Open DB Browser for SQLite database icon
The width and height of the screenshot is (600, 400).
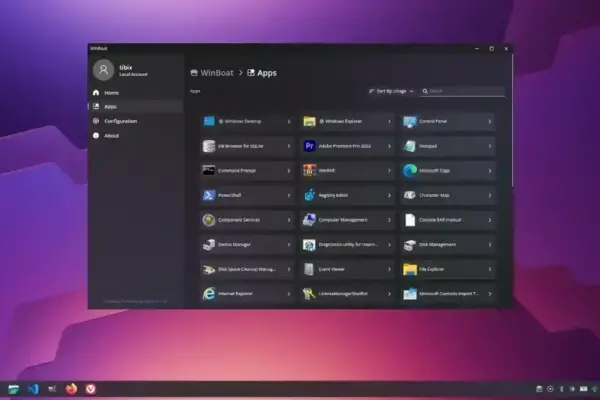(209, 146)
